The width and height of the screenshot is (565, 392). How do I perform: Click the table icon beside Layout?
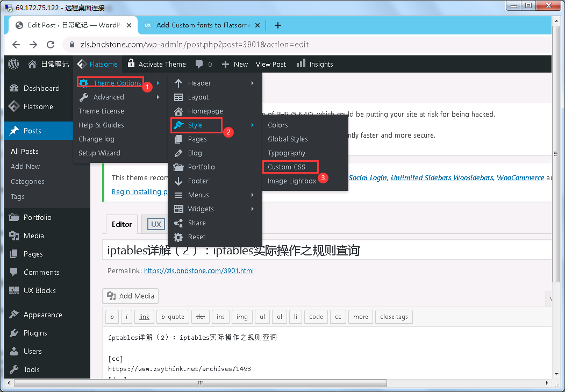pyautogui.click(x=178, y=97)
